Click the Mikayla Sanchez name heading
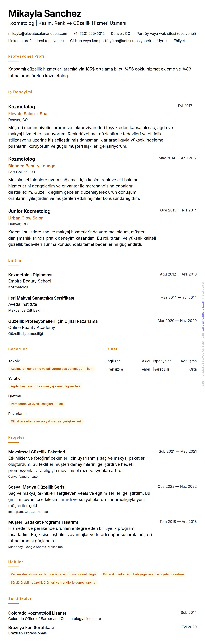Screen dimensions: 205x644 tap(45, 14)
